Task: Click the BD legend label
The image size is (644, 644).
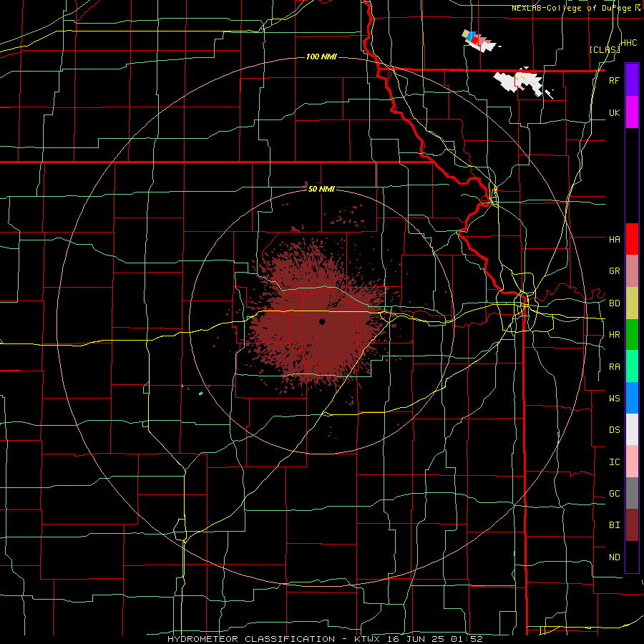Action: 614,303
